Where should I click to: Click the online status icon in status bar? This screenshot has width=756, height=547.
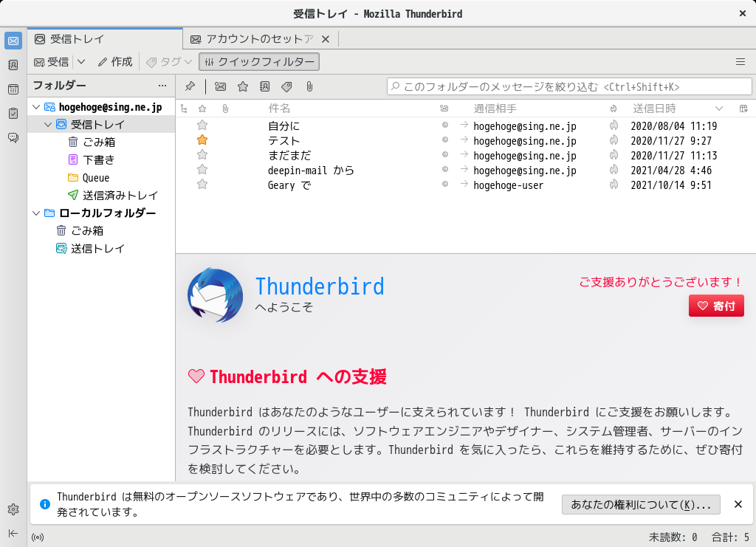(x=38, y=537)
